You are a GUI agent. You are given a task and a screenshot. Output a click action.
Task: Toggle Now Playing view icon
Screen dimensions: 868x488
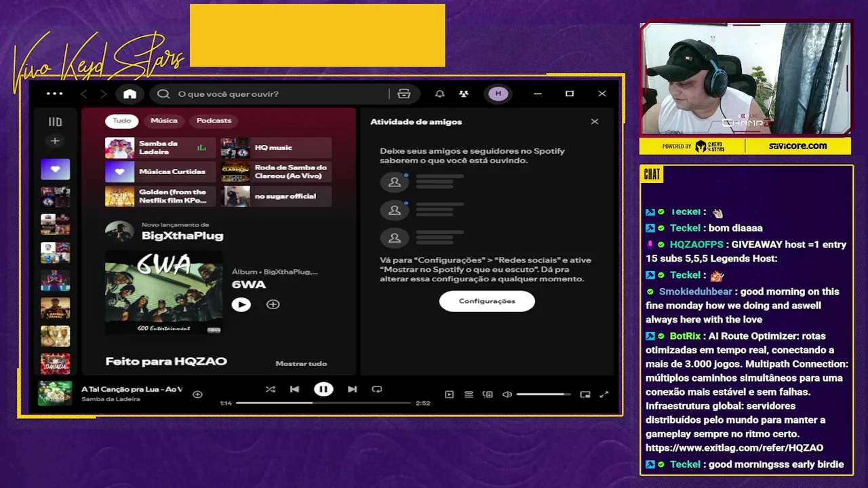pyautogui.click(x=449, y=394)
